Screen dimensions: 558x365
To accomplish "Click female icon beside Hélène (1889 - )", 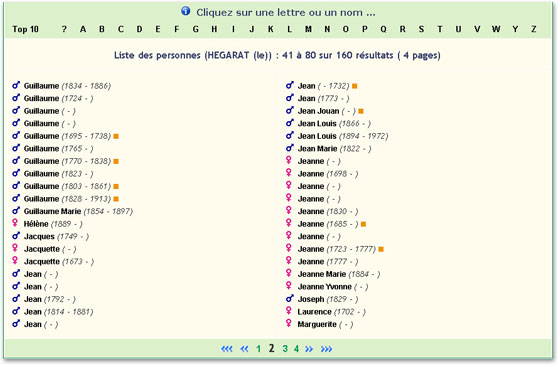I will [15, 223].
